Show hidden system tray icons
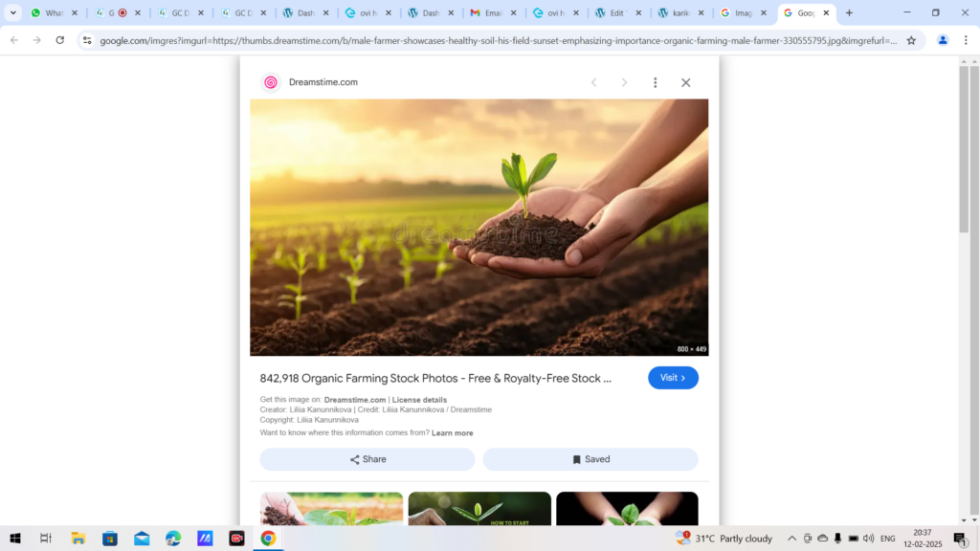The height and width of the screenshot is (551, 980). (791, 539)
